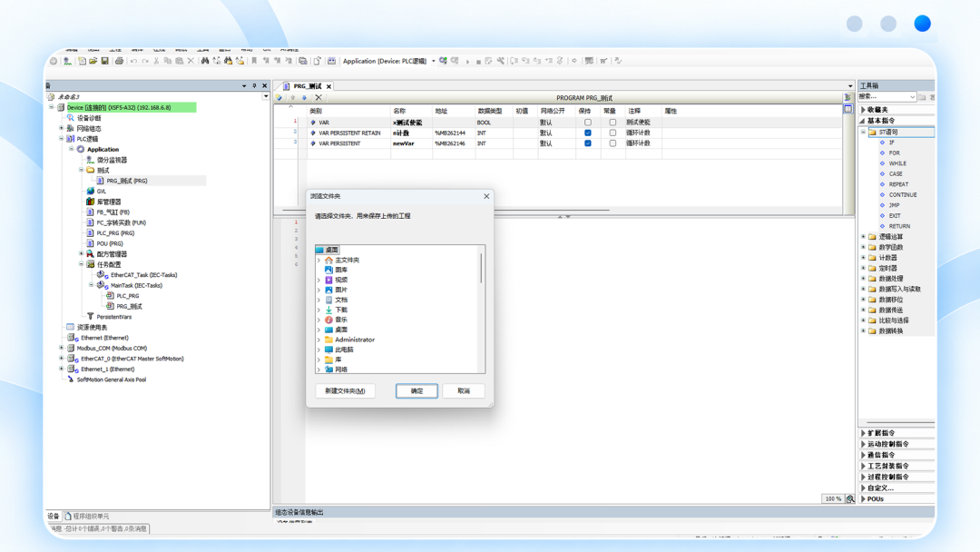Collapse 任务配置 node in device tree
Image resolution: width=980 pixels, height=552 pixels.
[82, 264]
